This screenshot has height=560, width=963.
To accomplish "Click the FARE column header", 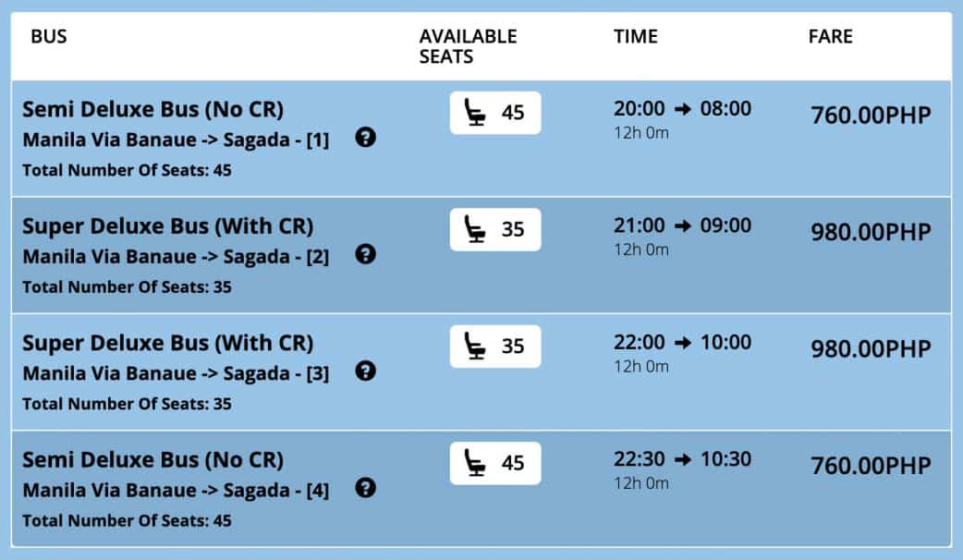I will (830, 37).
